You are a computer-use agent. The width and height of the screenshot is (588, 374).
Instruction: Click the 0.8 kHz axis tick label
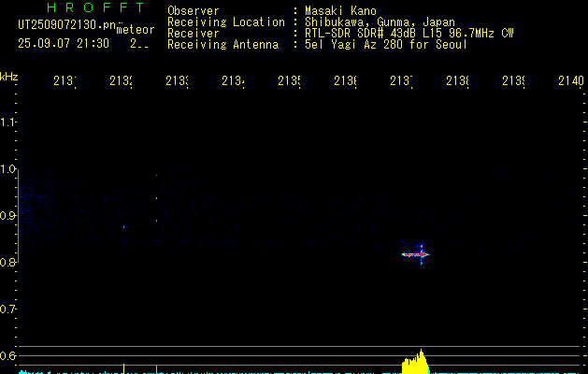(7, 262)
